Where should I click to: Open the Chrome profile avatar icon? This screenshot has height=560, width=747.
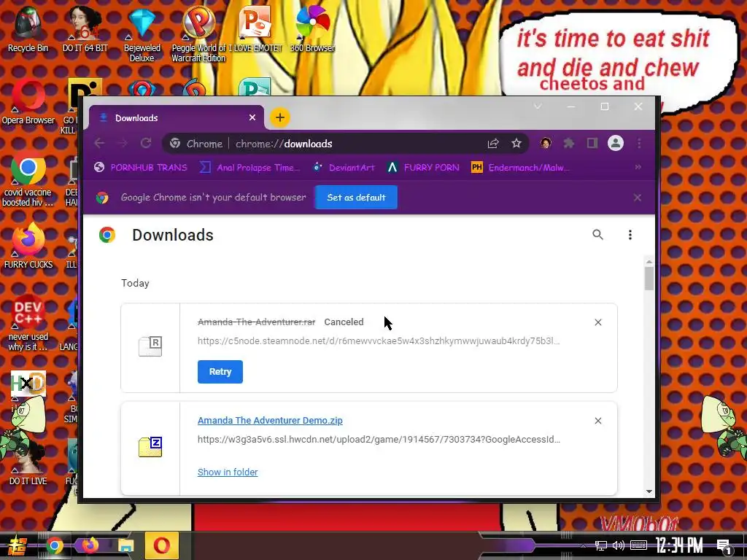pos(616,144)
